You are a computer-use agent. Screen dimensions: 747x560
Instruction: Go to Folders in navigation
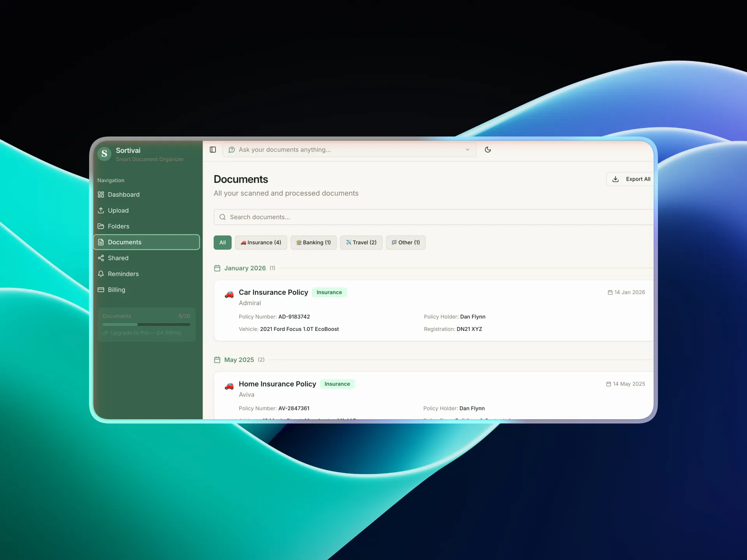(147, 226)
